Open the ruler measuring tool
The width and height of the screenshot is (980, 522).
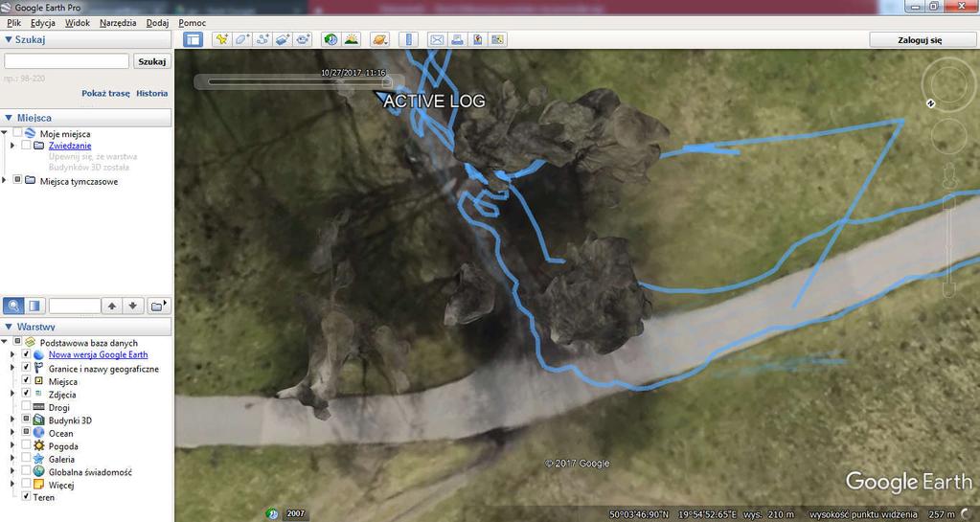point(408,39)
